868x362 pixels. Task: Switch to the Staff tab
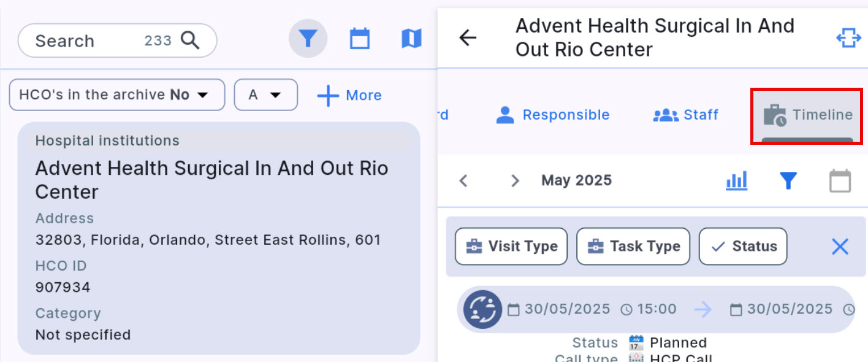click(686, 115)
